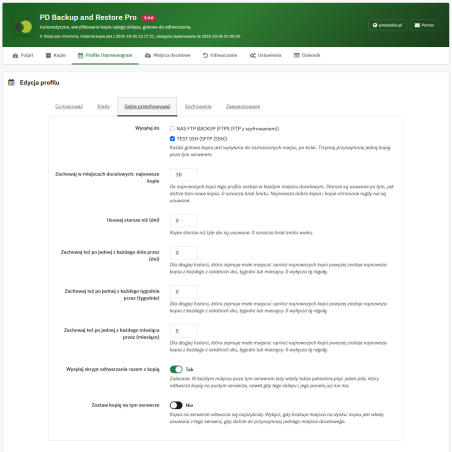Click the list icon beside Dziennik
This screenshot has height=452, width=452.
[x=297, y=56]
